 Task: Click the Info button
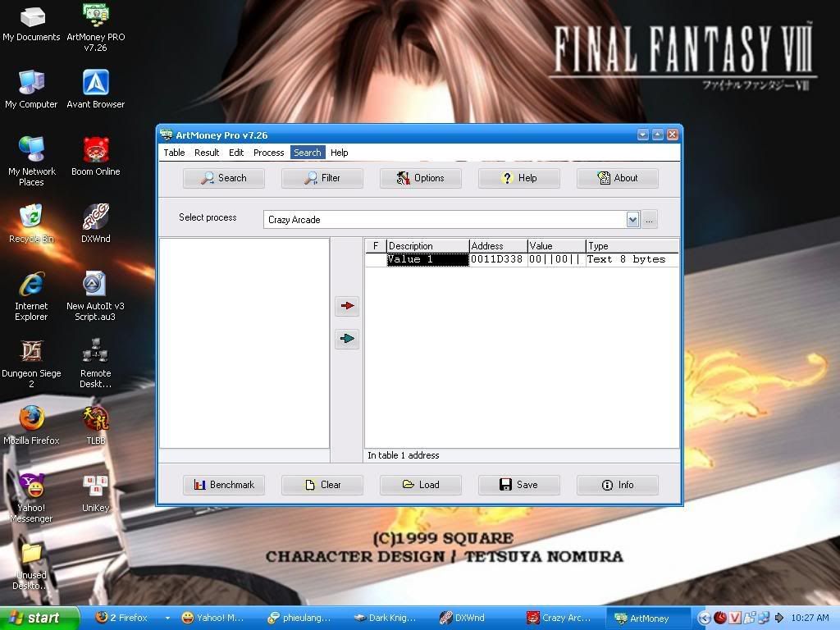(618, 485)
